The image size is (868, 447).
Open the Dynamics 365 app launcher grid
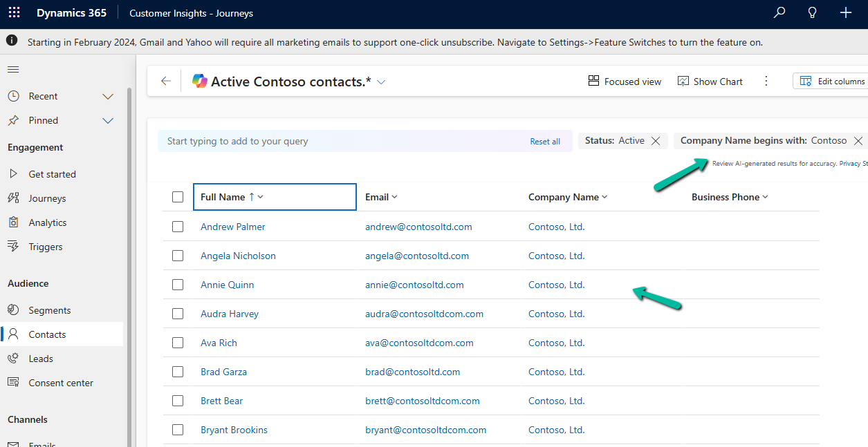pos(14,13)
